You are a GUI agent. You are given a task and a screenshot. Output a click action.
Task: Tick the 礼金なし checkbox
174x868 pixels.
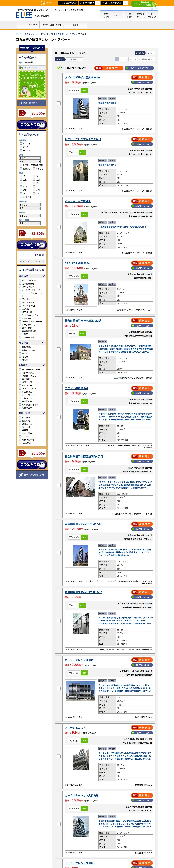pyautogui.click(x=34, y=169)
